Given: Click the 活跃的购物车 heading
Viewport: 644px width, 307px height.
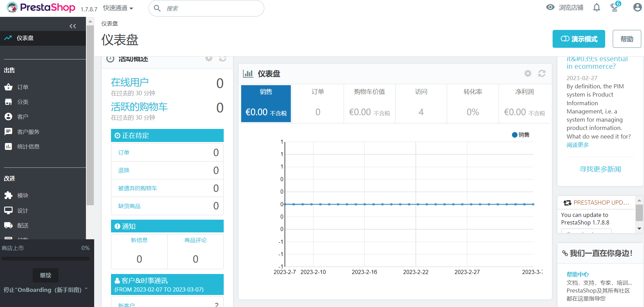Looking at the screenshot, I should coord(139,107).
